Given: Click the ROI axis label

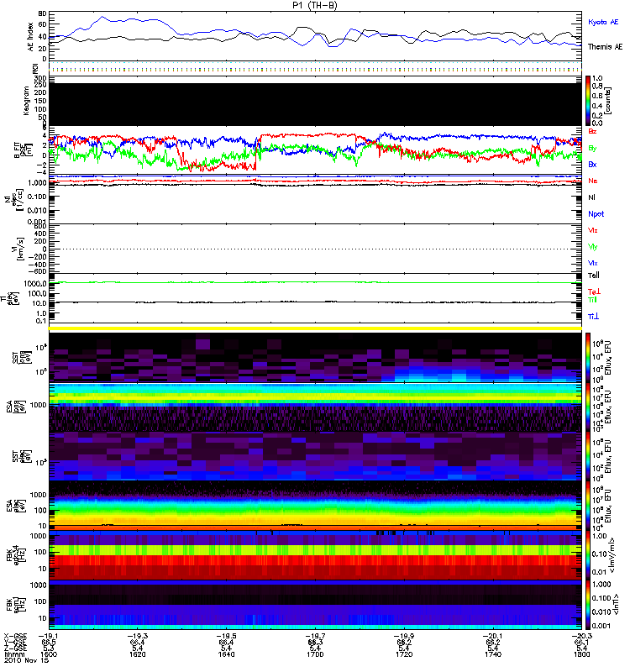Looking at the screenshot, I should point(35,69).
